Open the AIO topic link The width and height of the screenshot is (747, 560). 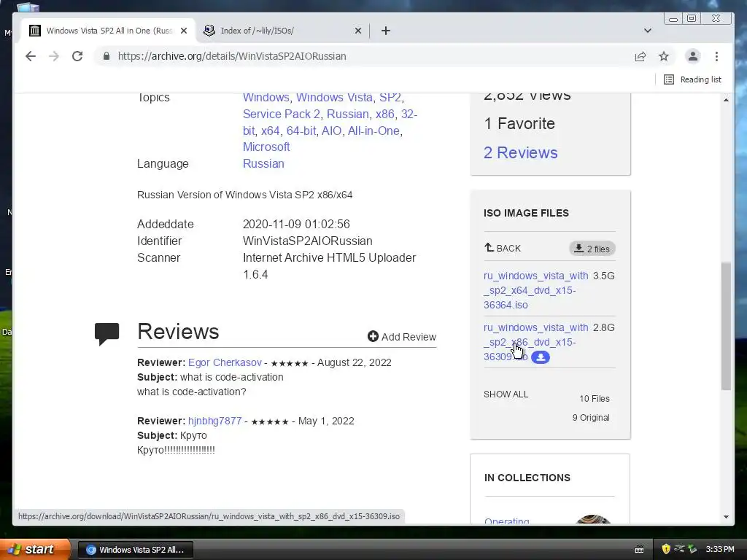332,131
